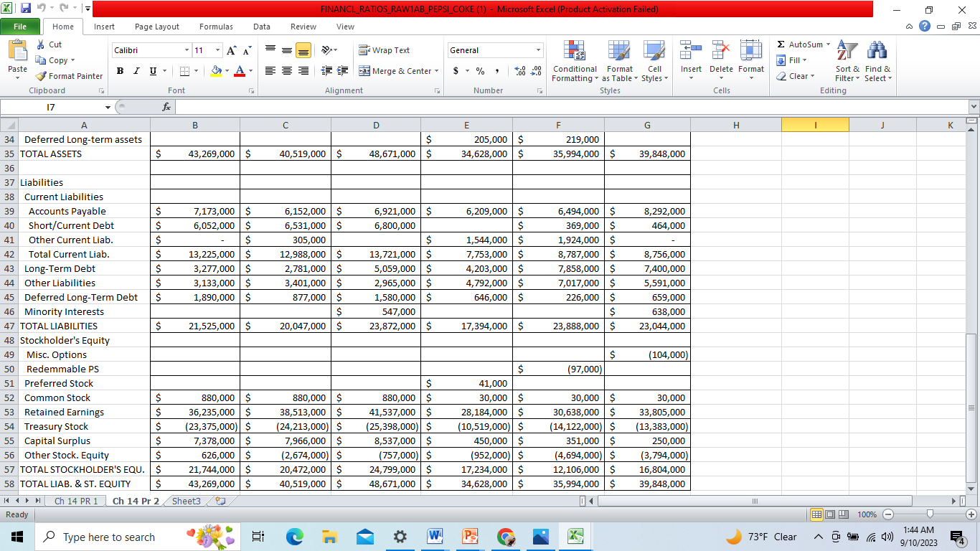Select the Format Painter tool
The image size is (980, 551).
(69, 75)
